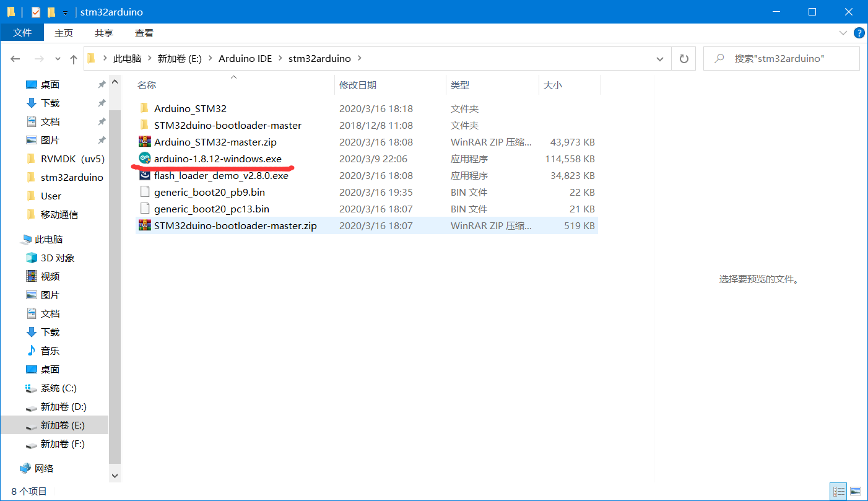Click the navigation pane scroll down arrow
Viewport: 868px width, 501px height.
click(x=115, y=475)
